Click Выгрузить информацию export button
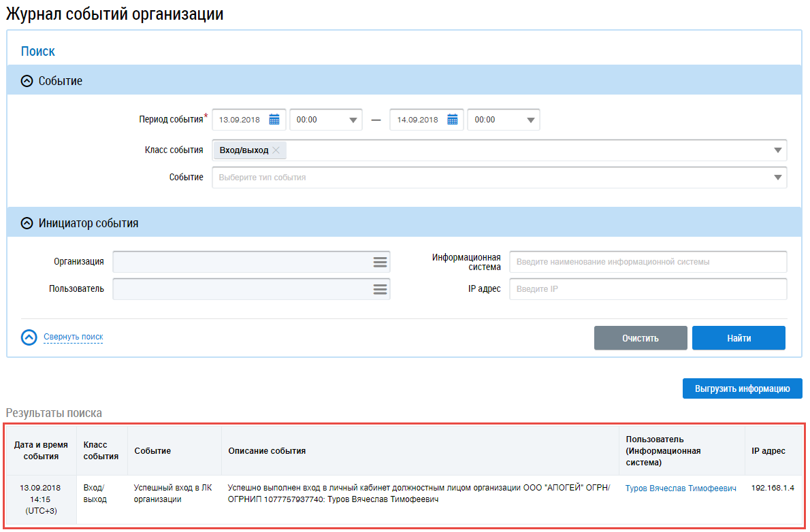The width and height of the screenshot is (810, 532). [x=742, y=388]
